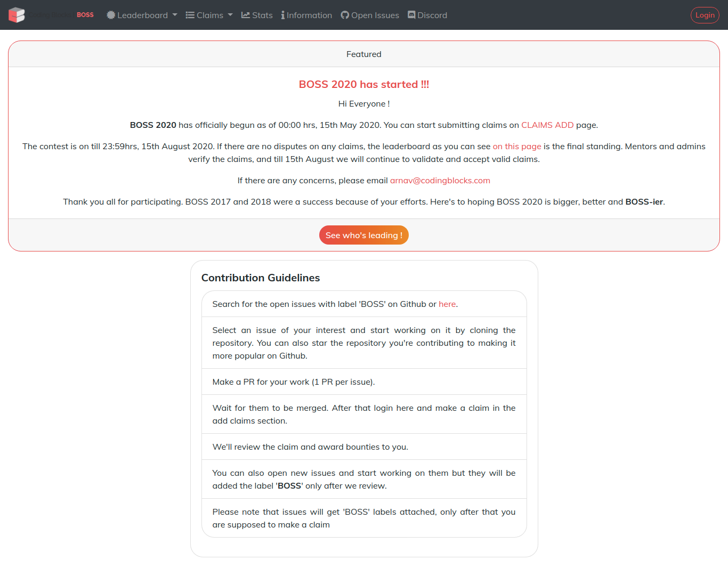Expand the Leaderboard dropdown caret
Screen dimensions: 728x568
pos(175,15)
